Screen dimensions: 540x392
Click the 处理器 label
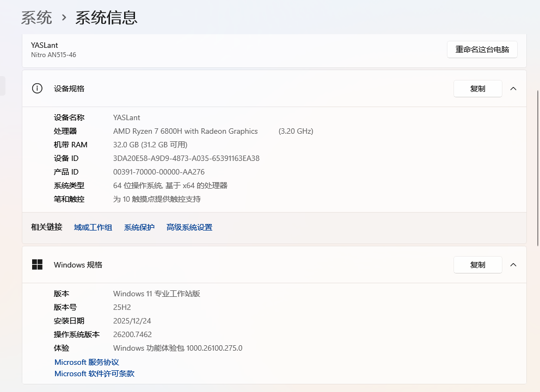65,131
